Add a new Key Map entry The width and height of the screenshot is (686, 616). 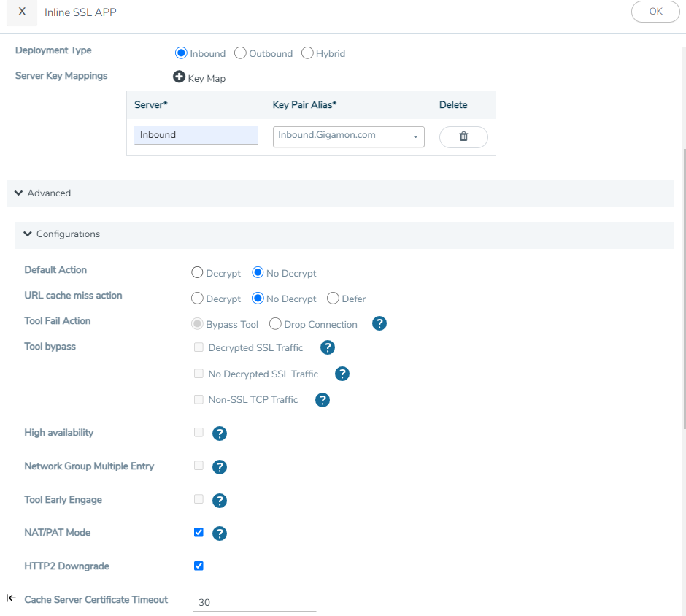[x=180, y=77]
